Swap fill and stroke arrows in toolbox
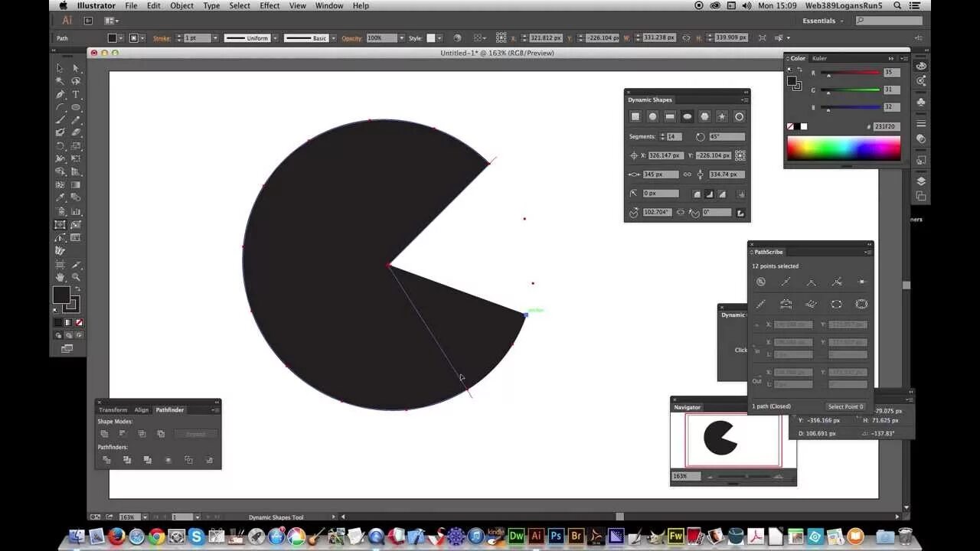Screen dimensions: 980x551 (x=77, y=289)
